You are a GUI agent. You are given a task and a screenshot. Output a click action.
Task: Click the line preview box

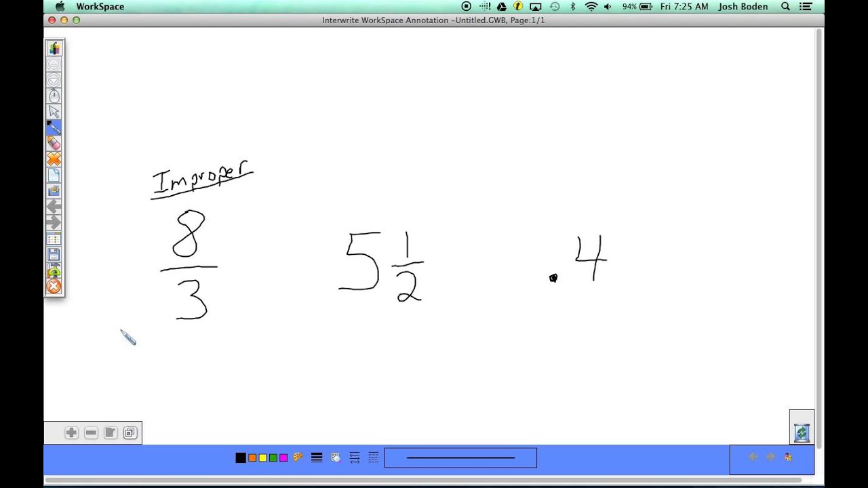point(460,458)
